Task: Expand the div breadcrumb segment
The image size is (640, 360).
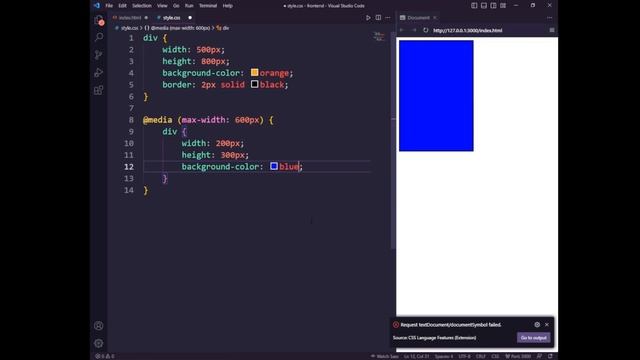Action: point(223,28)
